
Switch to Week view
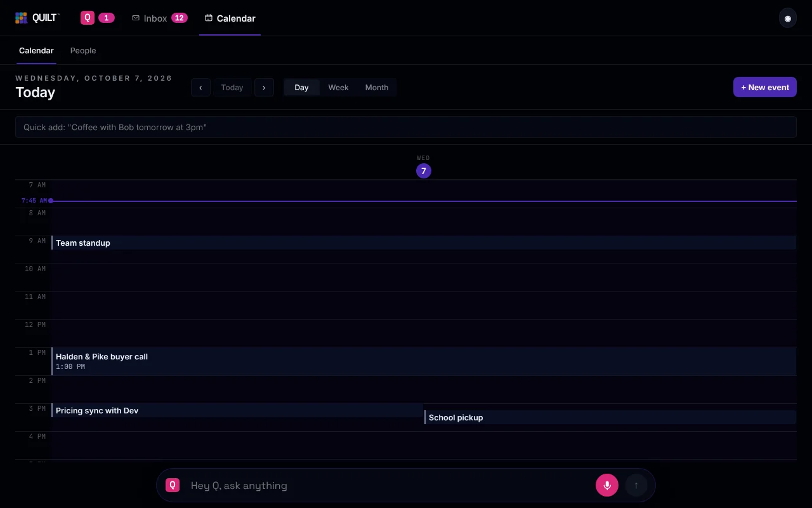(x=338, y=88)
